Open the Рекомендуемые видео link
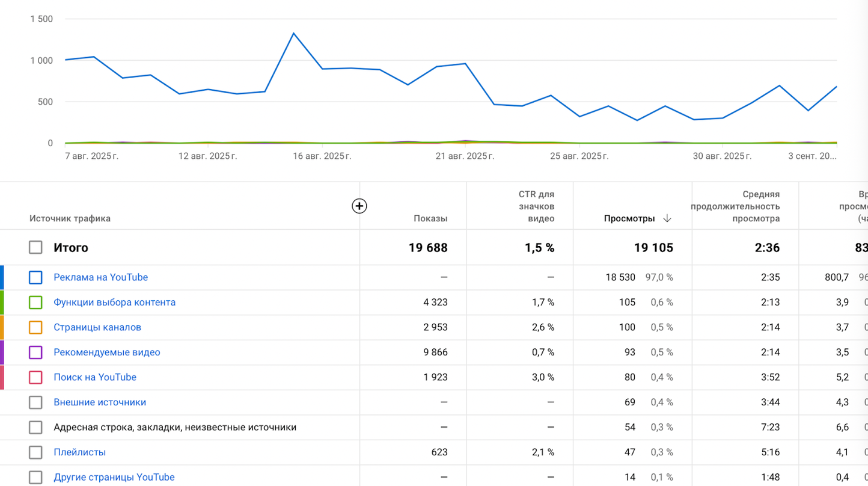Screen dimensions: 868x486 106,352
